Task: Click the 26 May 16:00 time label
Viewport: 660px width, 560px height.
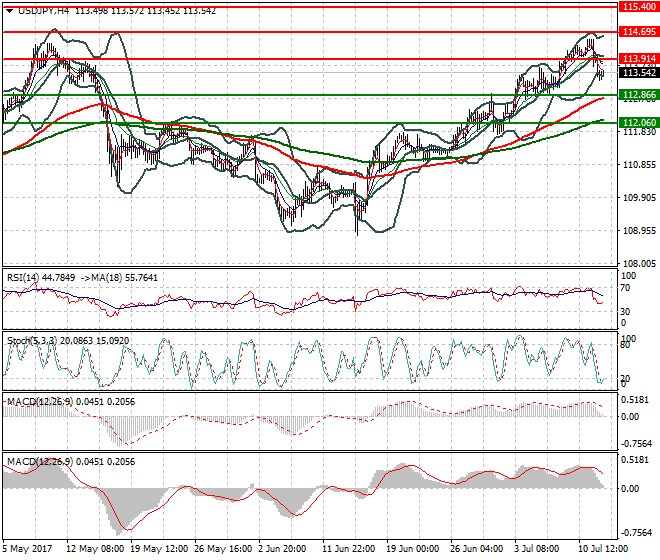Action: click(223, 549)
